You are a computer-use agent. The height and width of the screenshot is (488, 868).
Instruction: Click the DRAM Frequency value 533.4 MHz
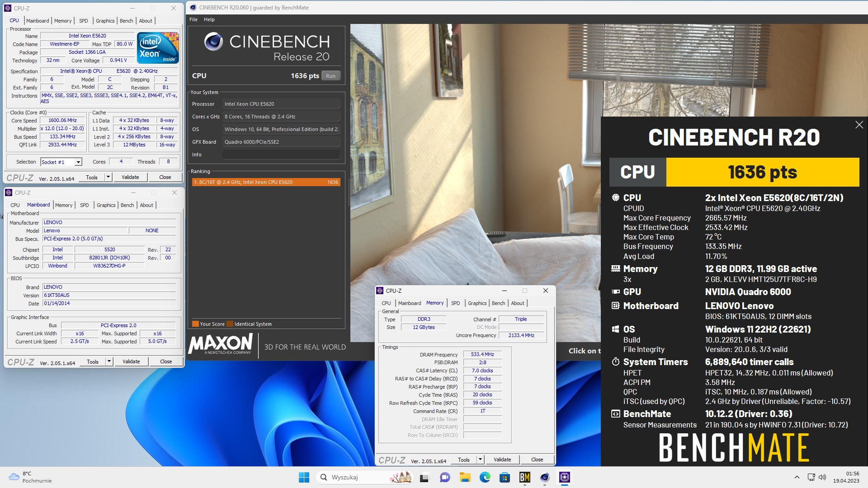click(482, 355)
